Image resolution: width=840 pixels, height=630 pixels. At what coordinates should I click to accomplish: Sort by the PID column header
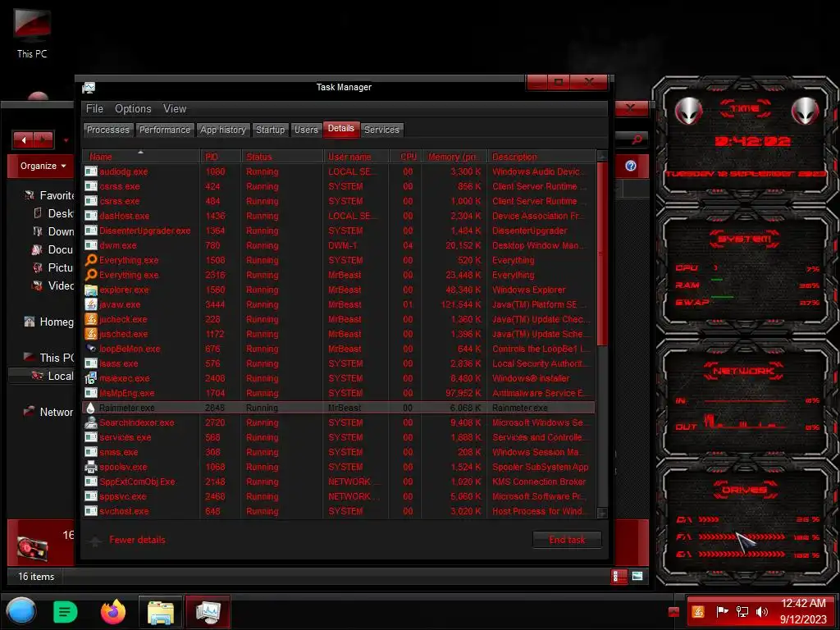point(221,157)
